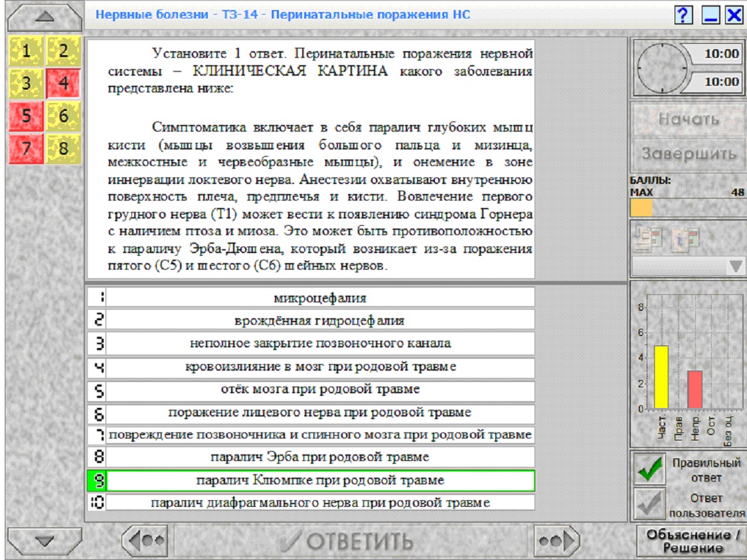The height and width of the screenshot is (560, 747).
Task: Click the up arrow above question numbers
Action: pos(44,17)
